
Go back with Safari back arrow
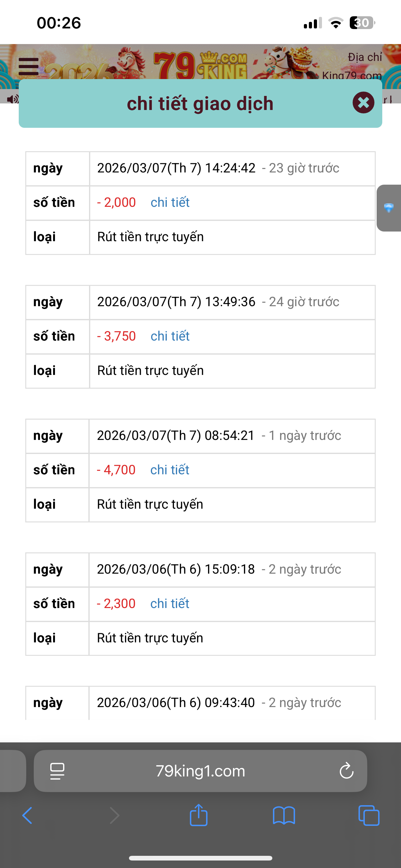pos(27,816)
